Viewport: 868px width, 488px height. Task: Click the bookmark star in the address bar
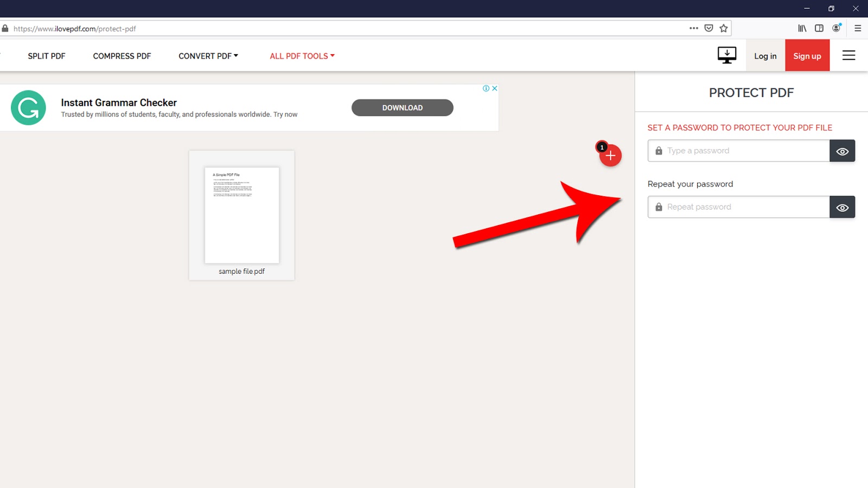tap(724, 28)
